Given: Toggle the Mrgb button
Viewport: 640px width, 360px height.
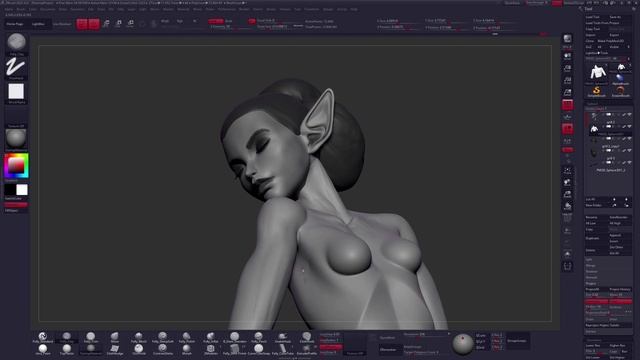Looking at the screenshot, I should [165, 21].
